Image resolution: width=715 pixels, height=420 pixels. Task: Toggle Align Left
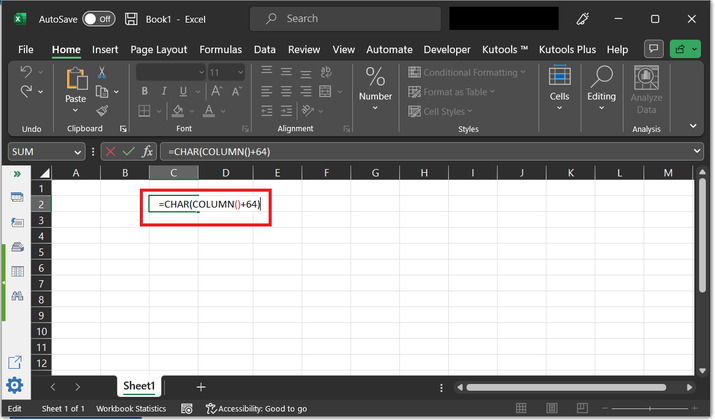tap(266, 91)
